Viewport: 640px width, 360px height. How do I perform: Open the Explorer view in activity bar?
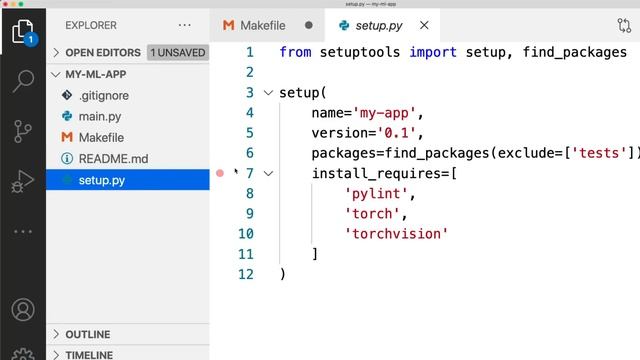pyautogui.click(x=23, y=31)
